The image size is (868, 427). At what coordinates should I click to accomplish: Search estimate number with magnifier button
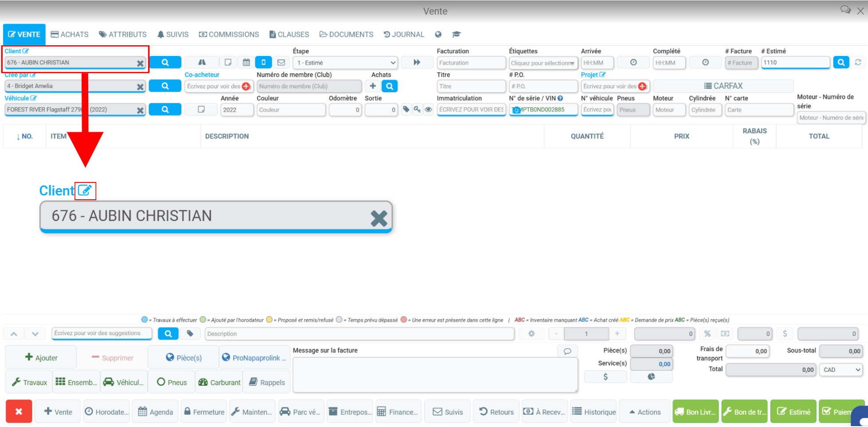(x=841, y=63)
